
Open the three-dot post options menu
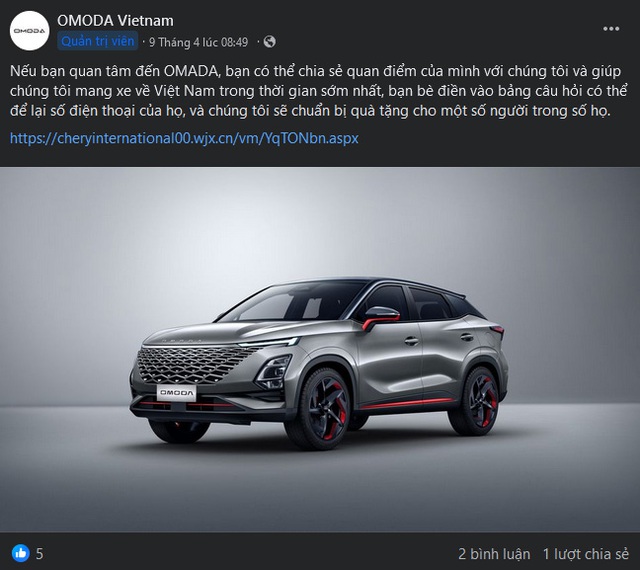tap(611, 29)
